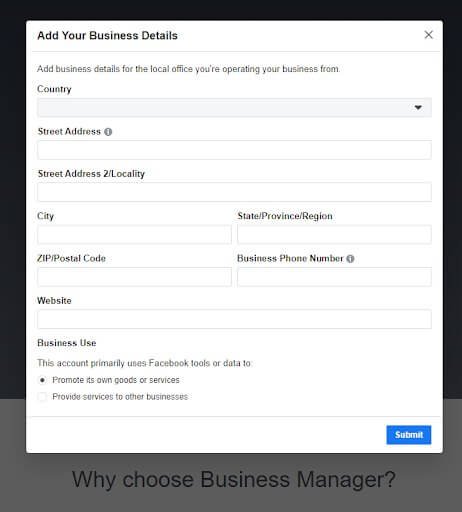Screen dimensions: 462x512
Task: Expand the Country selection field
Action: pyautogui.click(x=234, y=108)
